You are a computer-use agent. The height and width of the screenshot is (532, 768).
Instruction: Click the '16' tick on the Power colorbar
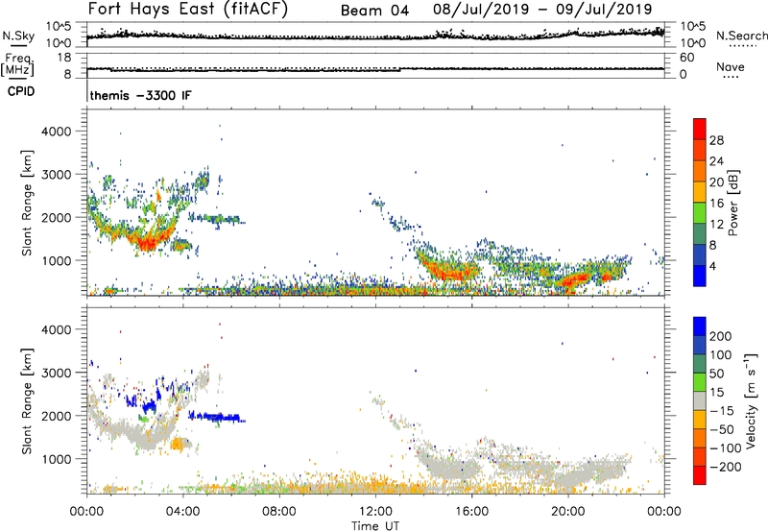(x=716, y=204)
